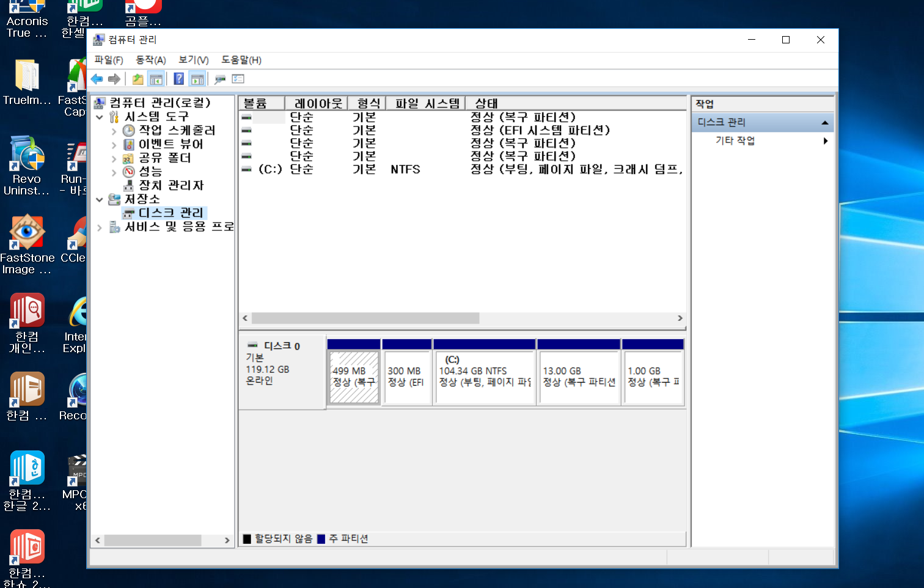Viewport: 924px width, 588px height.
Task: Click the Back arrow toolbar icon
Action: click(97, 79)
